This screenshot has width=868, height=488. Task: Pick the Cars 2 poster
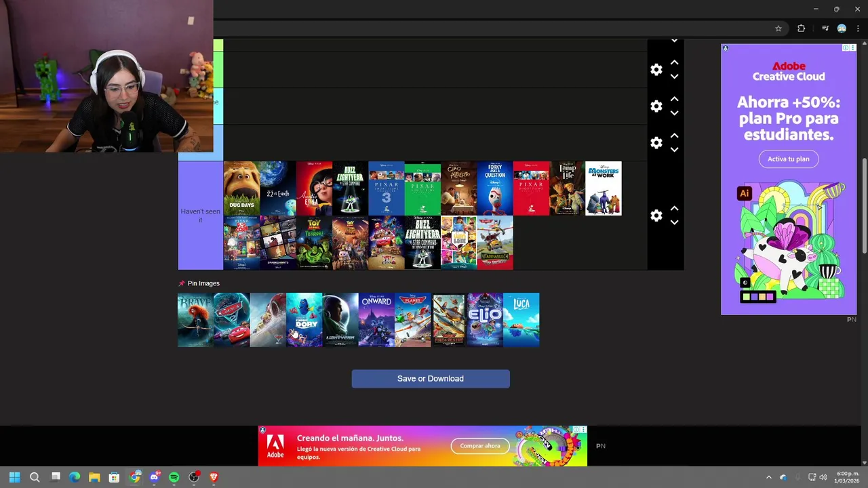tap(232, 320)
